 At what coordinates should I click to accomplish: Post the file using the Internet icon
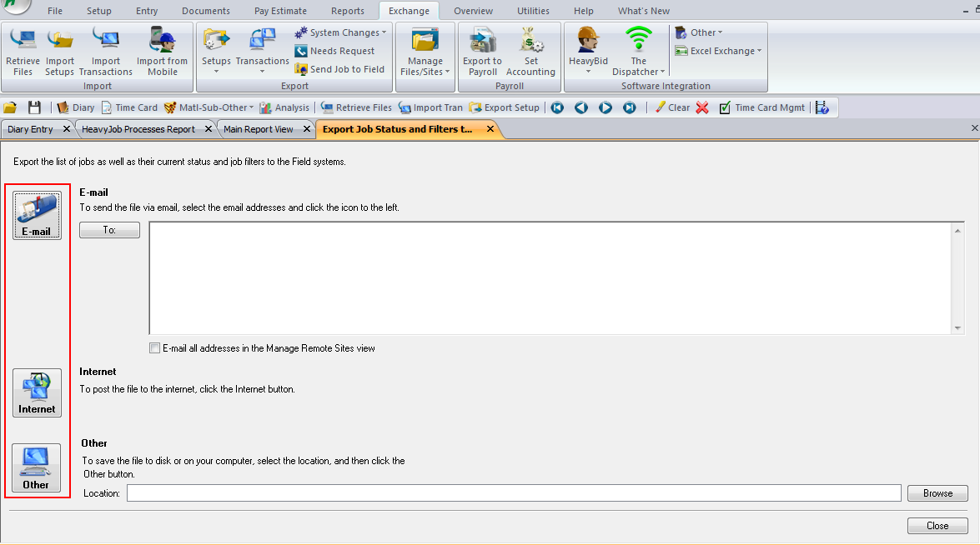pyautogui.click(x=37, y=392)
